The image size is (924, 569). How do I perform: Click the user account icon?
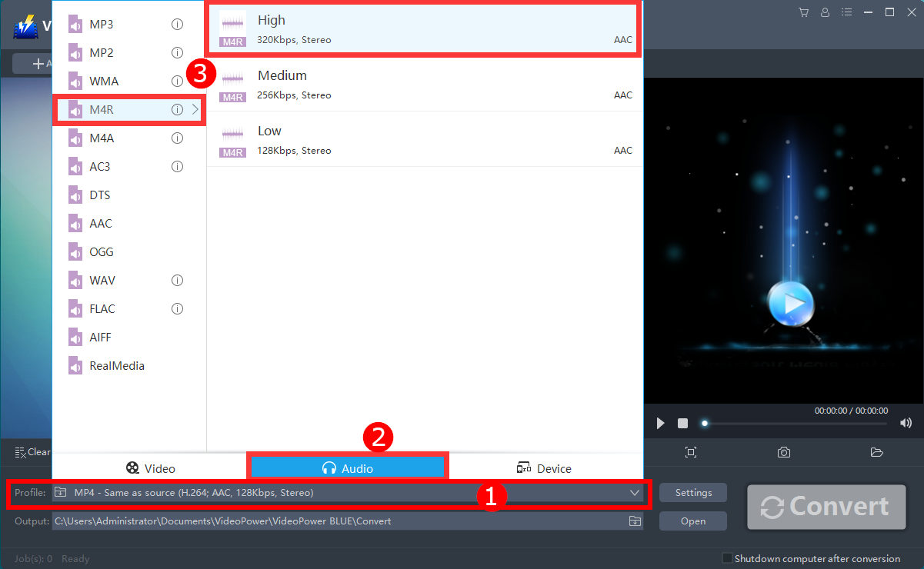tap(825, 12)
